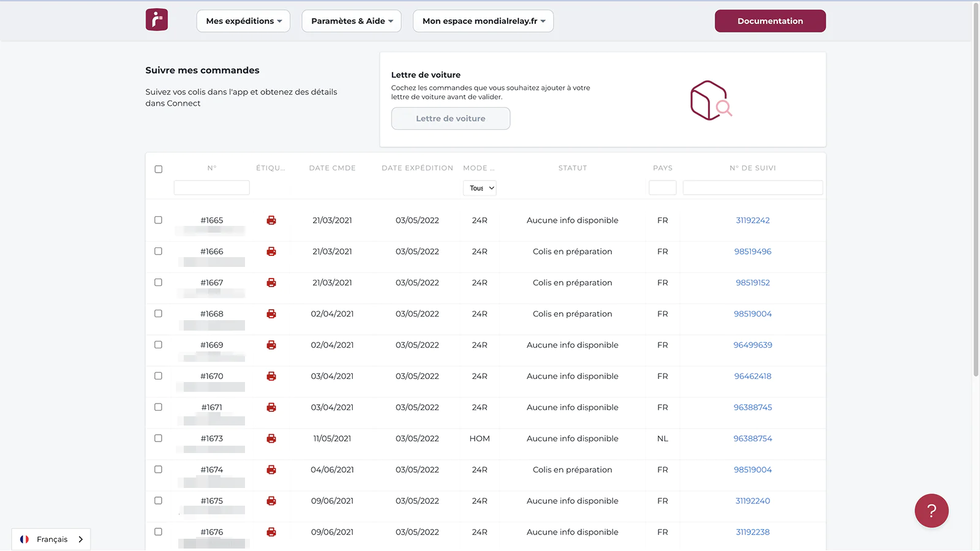The width and height of the screenshot is (980, 551).
Task: Open tracking number 31192242
Action: coord(753,220)
